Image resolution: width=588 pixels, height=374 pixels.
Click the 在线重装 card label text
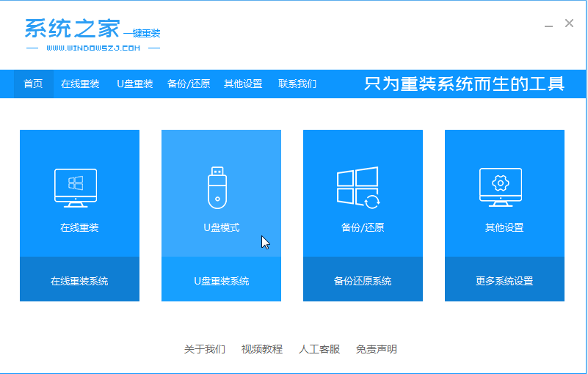[x=79, y=227]
